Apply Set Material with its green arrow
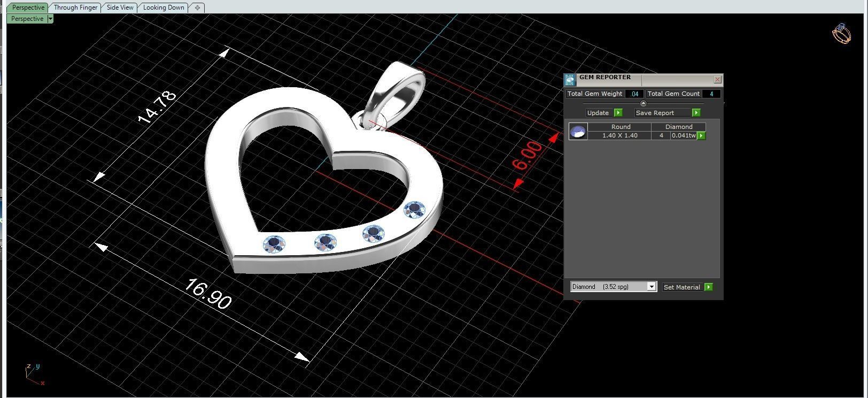 (708, 287)
